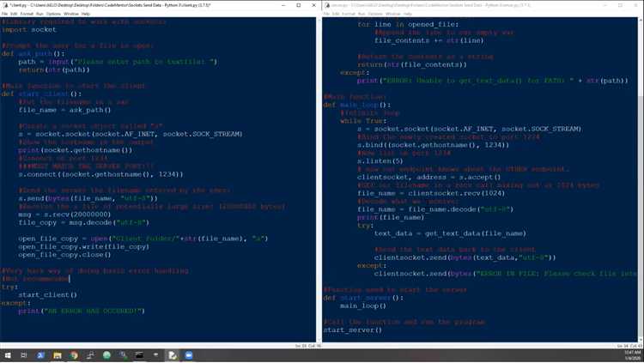The height and width of the screenshot is (363, 644).
Task: Open the Edit menu in server.py window
Action: pos(336,14)
